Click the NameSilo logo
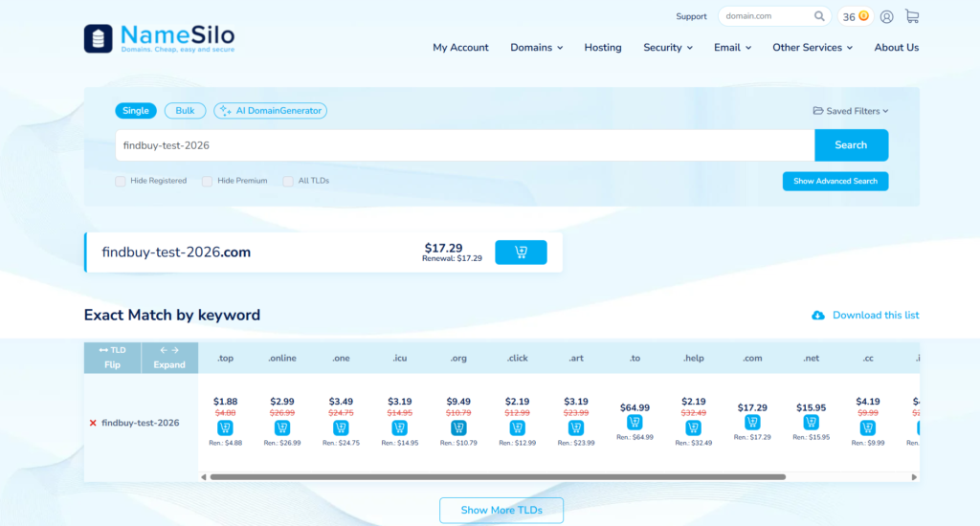Viewport: 980px width, 526px height. [x=160, y=38]
